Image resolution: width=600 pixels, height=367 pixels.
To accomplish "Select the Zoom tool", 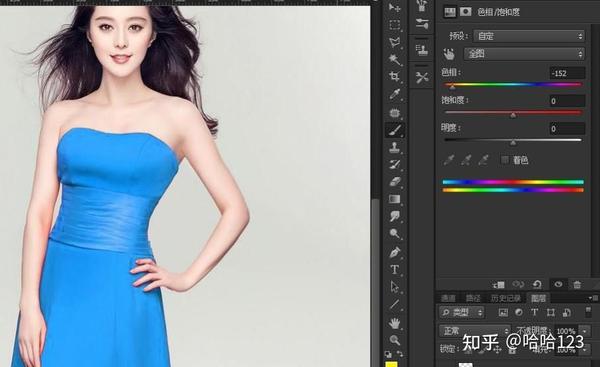I will tap(394, 339).
